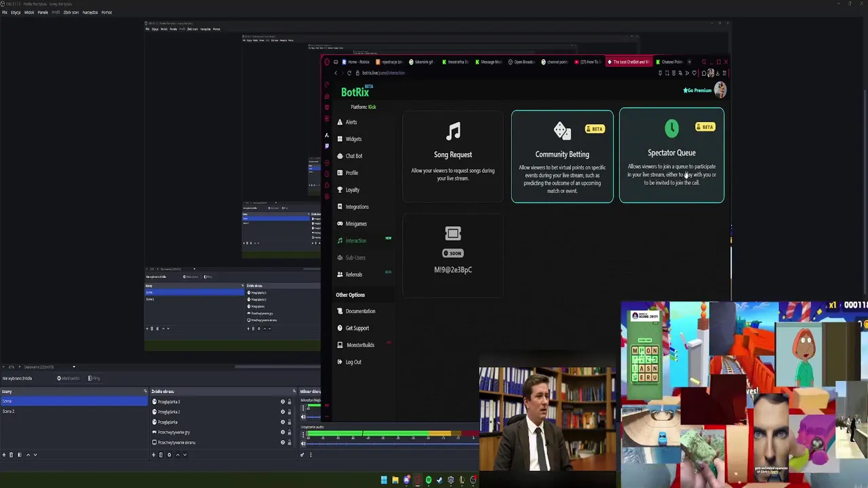Remove selected scene with Sceny trash icon
This screenshot has height=488, width=868.
(11, 455)
